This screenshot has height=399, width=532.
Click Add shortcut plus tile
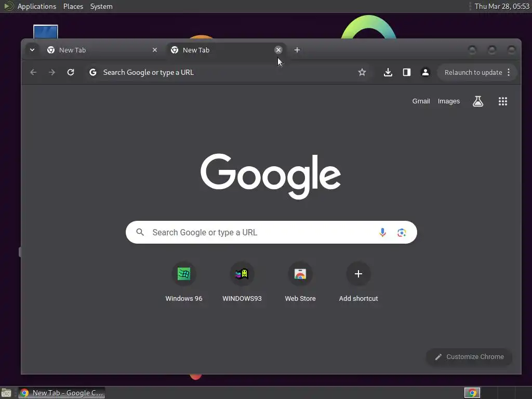pyautogui.click(x=358, y=282)
